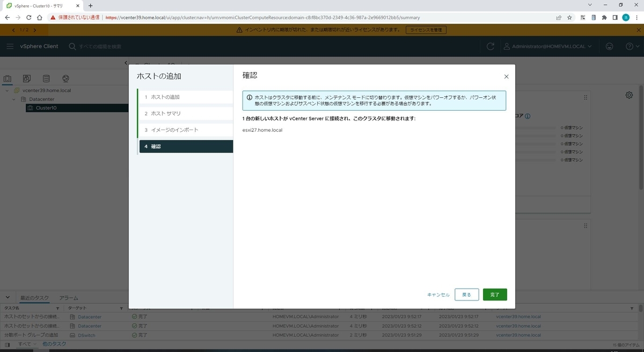This screenshot has width=644, height=352.
Task: Refresh the vSphere Client view
Action: [490, 47]
